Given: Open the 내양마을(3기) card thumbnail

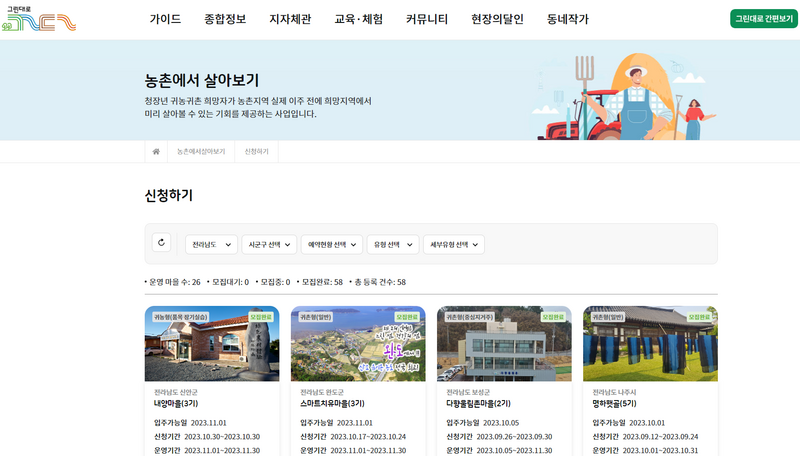Looking at the screenshot, I should click(x=212, y=344).
